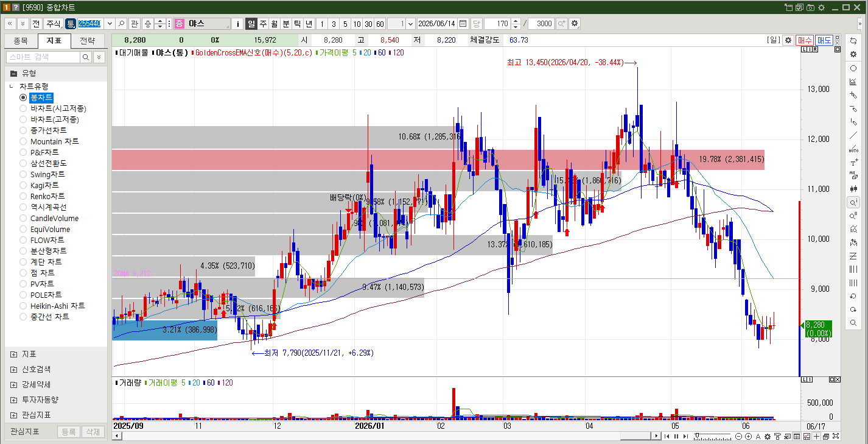Image resolution: width=868 pixels, height=444 pixels.
Task: Click the 60 minute interval button
Action: [x=380, y=24]
